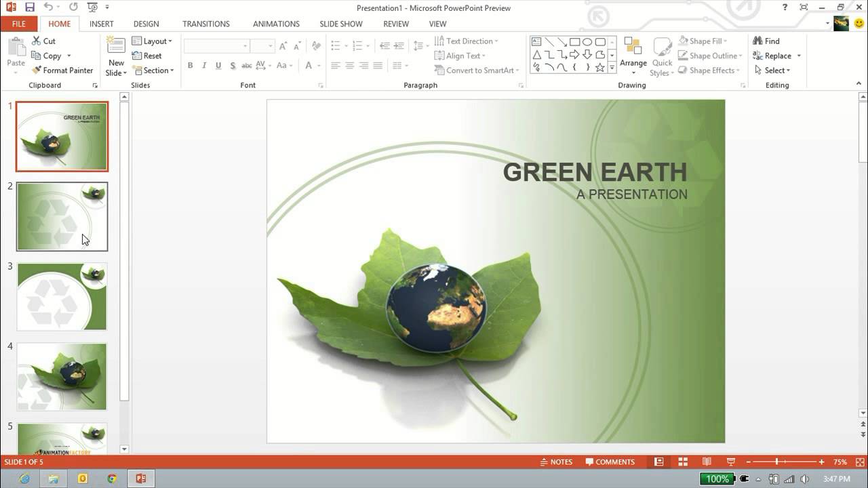The image size is (868, 488).
Task: Expand Shape Outline options
Action: [x=710, y=56]
